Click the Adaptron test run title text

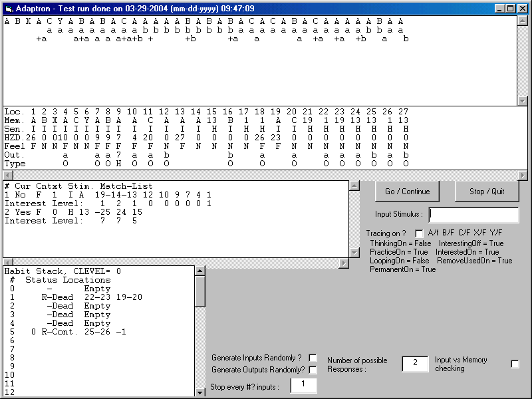[x=135, y=9]
